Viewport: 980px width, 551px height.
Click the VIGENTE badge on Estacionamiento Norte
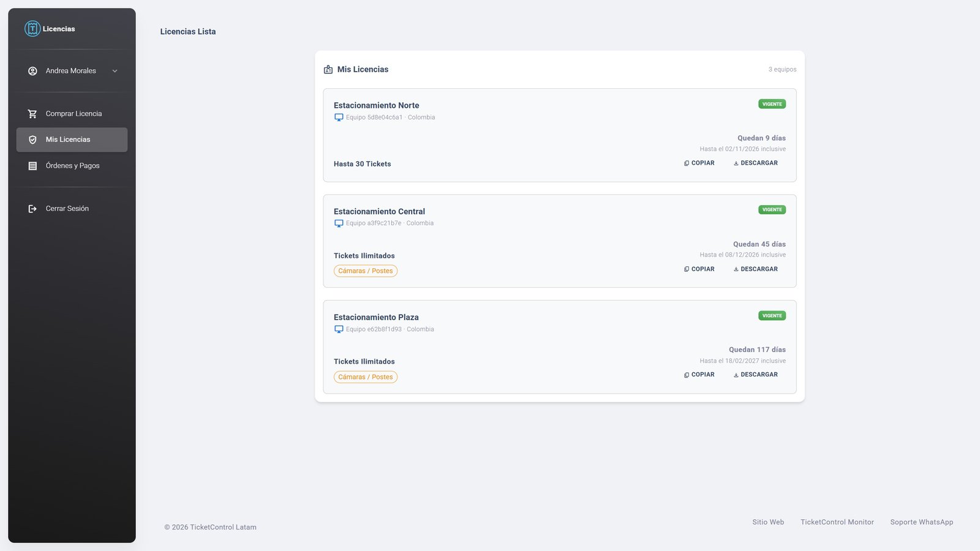[x=772, y=104]
